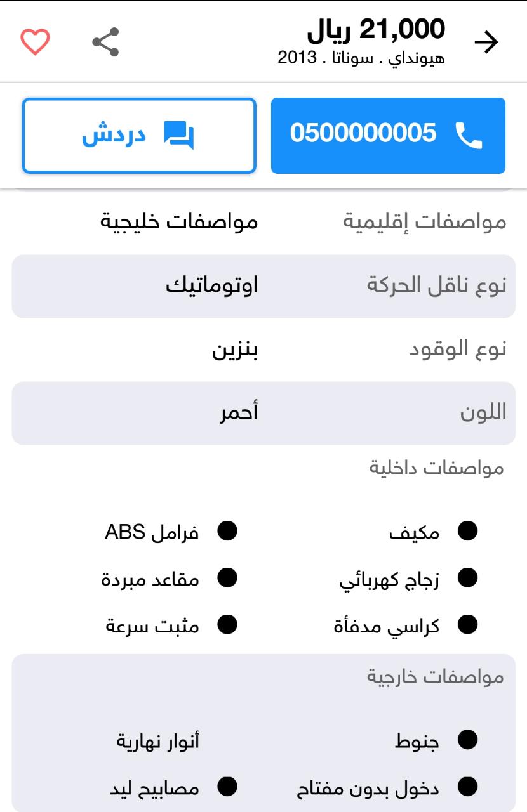Tap the 21,000 ريال price title
The image size is (527, 812).
pos(376,30)
